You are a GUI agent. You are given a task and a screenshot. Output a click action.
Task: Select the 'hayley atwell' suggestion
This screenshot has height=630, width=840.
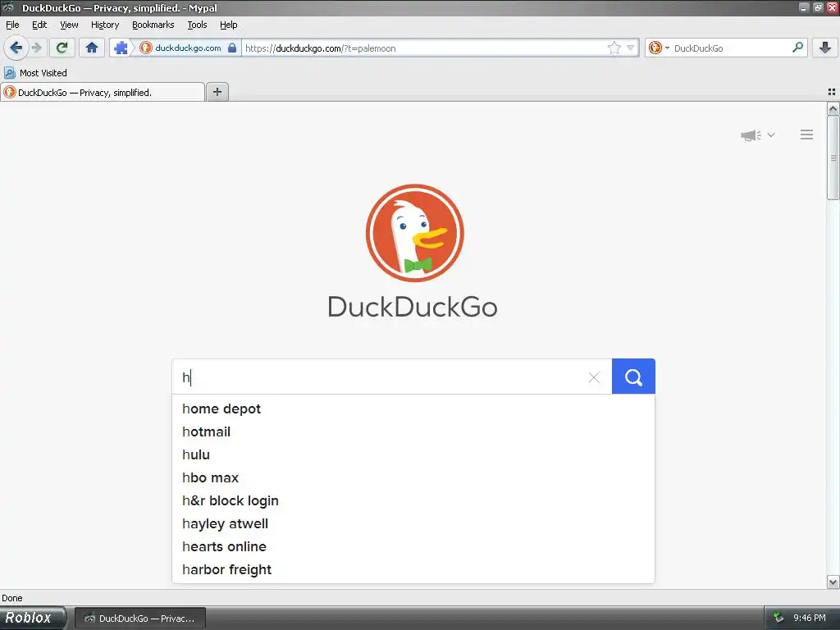pyautogui.click(x=413, y=524)
